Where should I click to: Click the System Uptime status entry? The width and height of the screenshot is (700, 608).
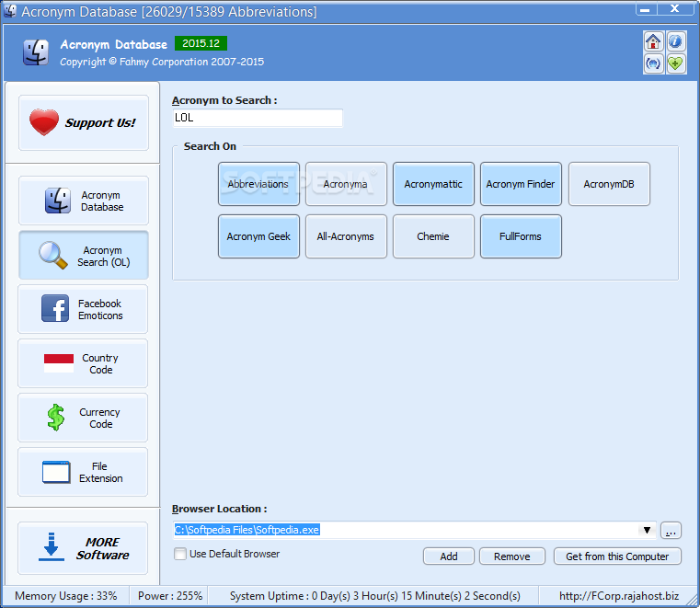[x=375, y=596]
